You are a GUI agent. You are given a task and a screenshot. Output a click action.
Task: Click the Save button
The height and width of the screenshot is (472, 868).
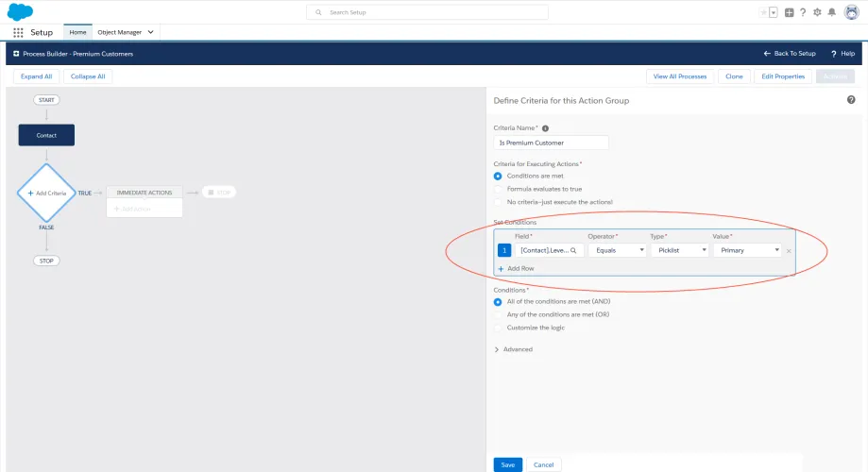[x=507, y=464]
